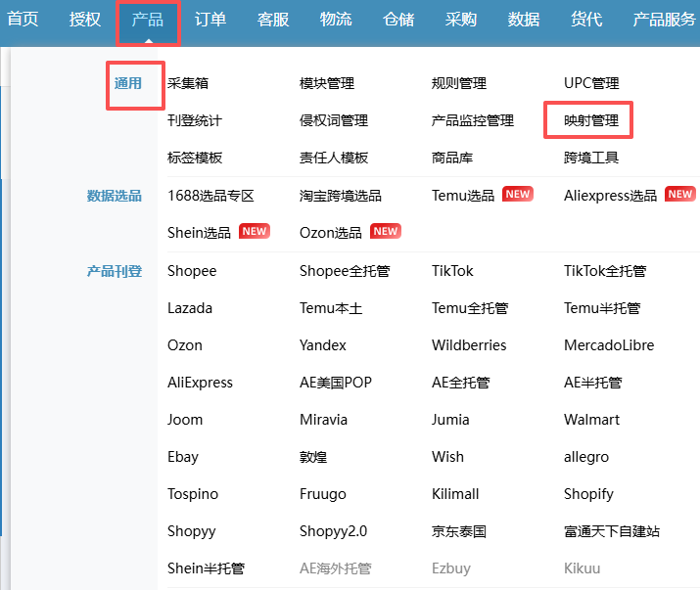Viewport: 700px width, 590px height.
Task: Open the 物流 navigation menu
Action: (x=336, y=20)
